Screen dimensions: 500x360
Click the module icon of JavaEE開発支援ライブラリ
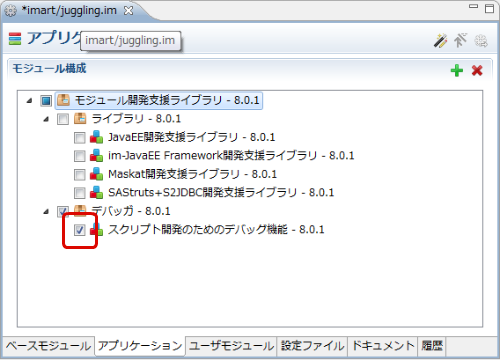pos(96,137)
